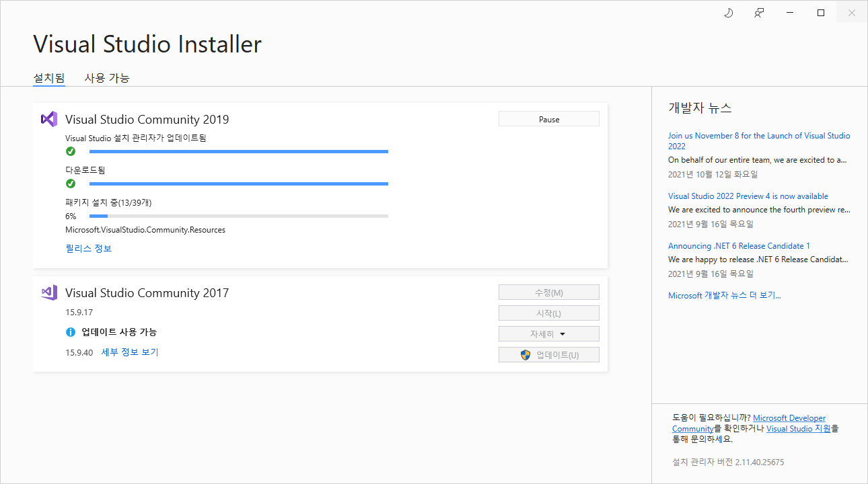The image size is (868, 484).
Task: Click the 설치 관리자 버전 2.11.40.25675 text
Action: (x=728, y=462)
